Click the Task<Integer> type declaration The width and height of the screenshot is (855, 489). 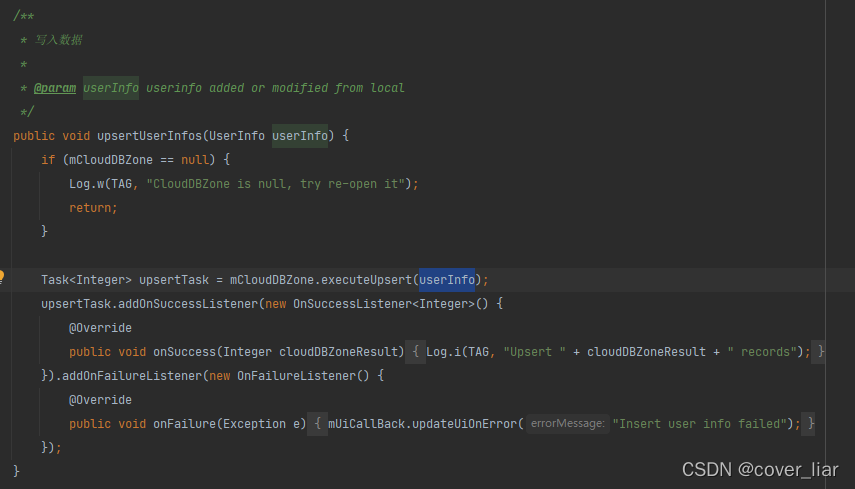pyautogui.click(x=86, y=280)
